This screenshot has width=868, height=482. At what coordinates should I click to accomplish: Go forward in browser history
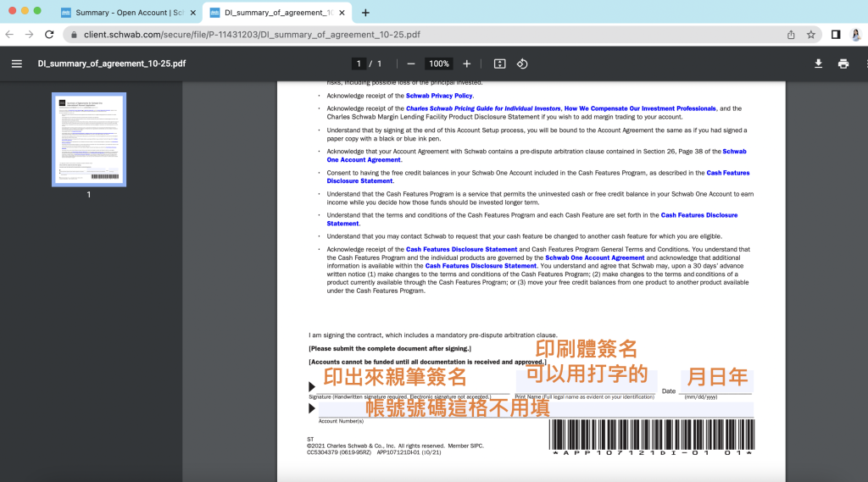30,35
